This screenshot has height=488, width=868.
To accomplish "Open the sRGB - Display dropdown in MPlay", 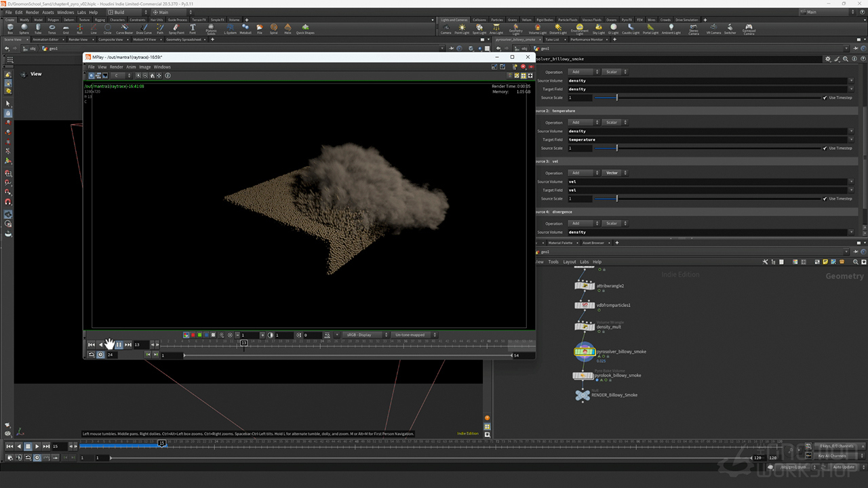I will (365, 335).
